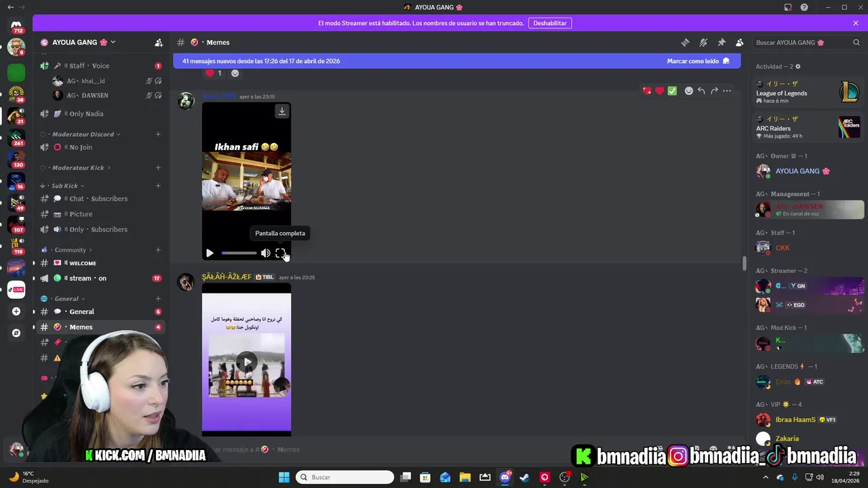Play the second video thumbnail
The width and height of the screenshot is (868, 488).
tap(247, 361)
